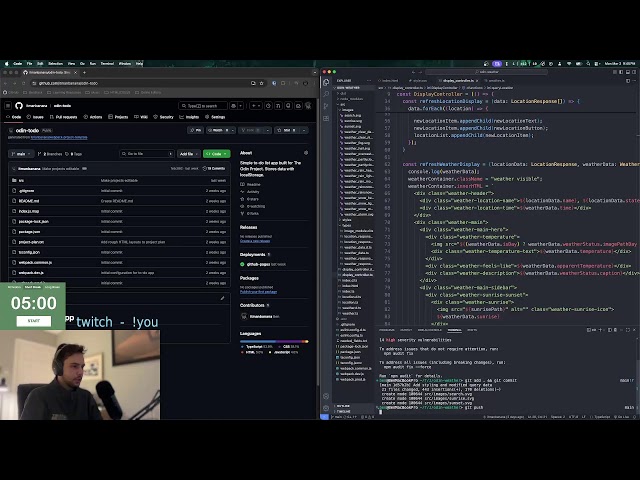Screen dimensions: 640x480
Task: Open package.json in GitHub file list
Action: [x=29, y=231]
